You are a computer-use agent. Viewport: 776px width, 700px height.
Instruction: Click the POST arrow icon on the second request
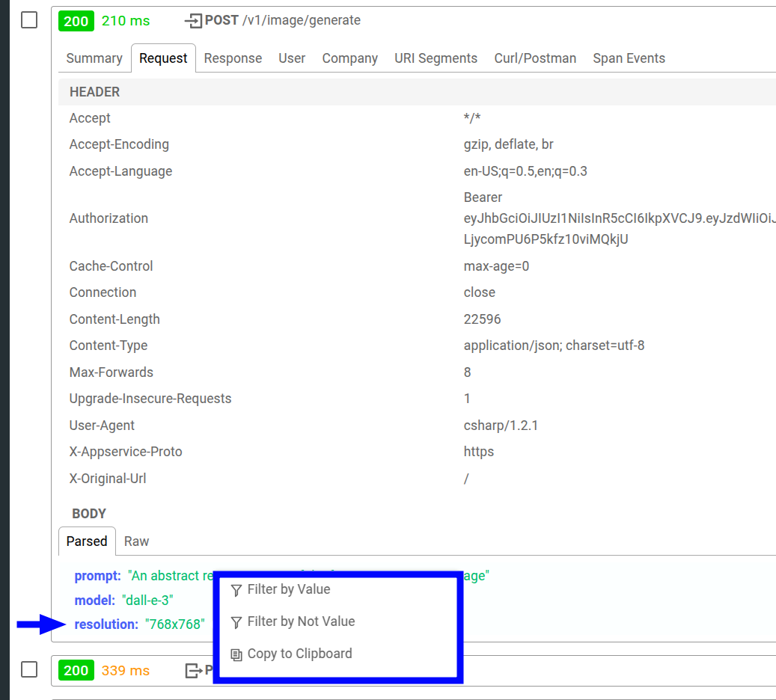pos(194,670)
